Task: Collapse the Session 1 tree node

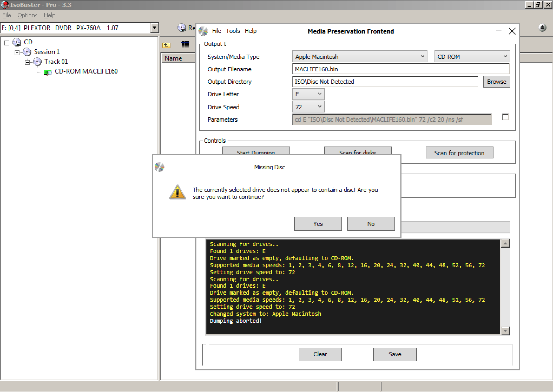Action: click(17, 52)
